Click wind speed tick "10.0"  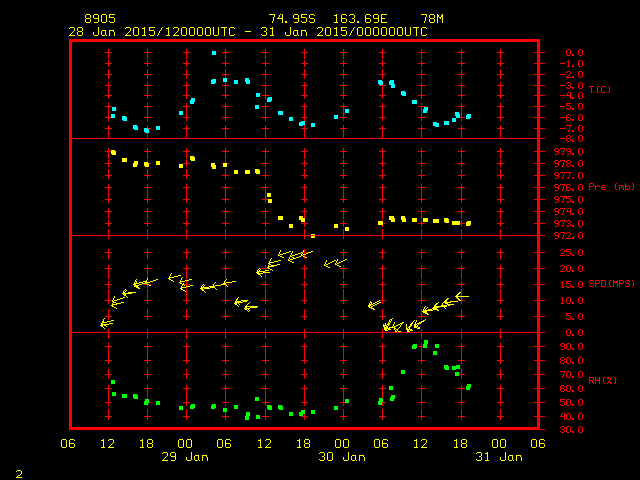pyautogui.click(x=571, y=301)
